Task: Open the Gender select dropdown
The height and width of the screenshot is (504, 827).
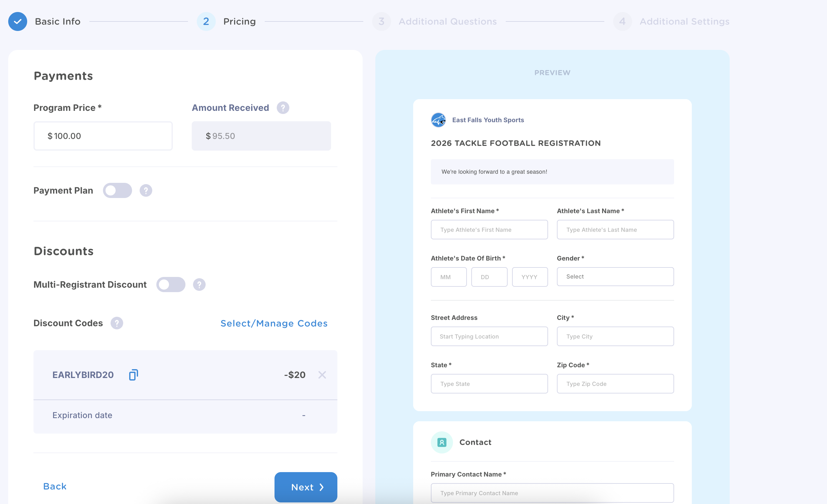Action: point(615,277)
